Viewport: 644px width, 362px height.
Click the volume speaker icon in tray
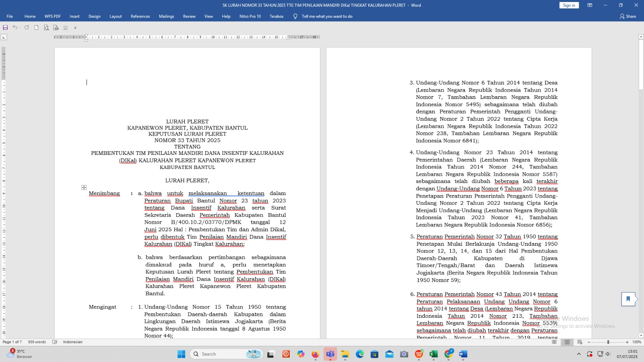coord(608,354)
